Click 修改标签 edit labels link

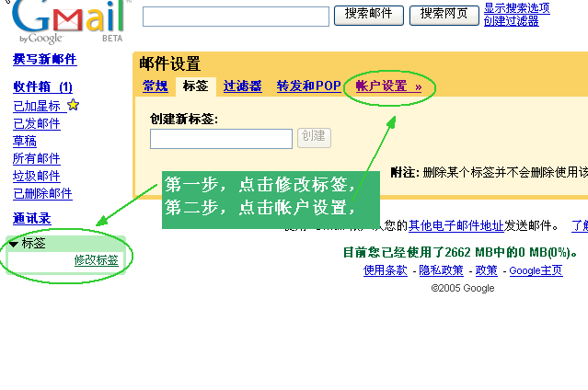click(97, 260)
